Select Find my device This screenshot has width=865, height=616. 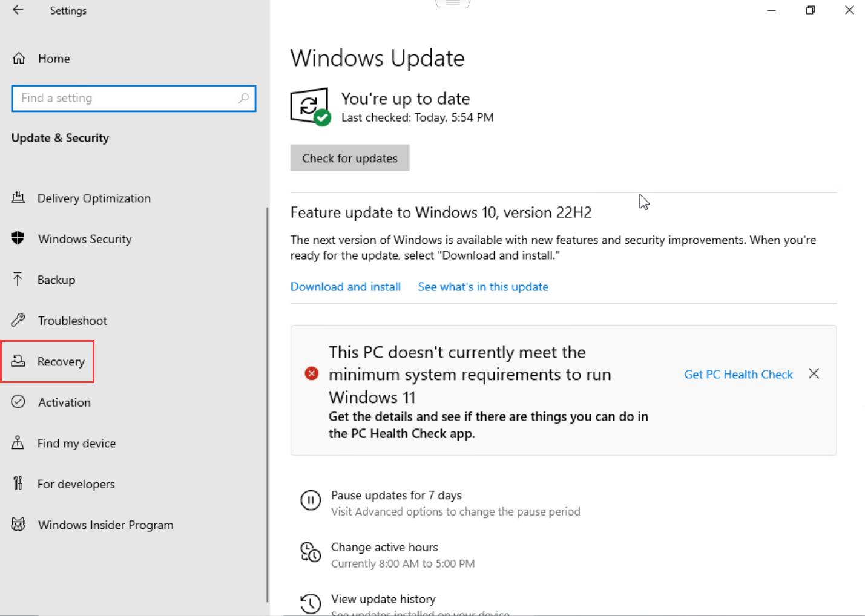click(x=76, y=444)
